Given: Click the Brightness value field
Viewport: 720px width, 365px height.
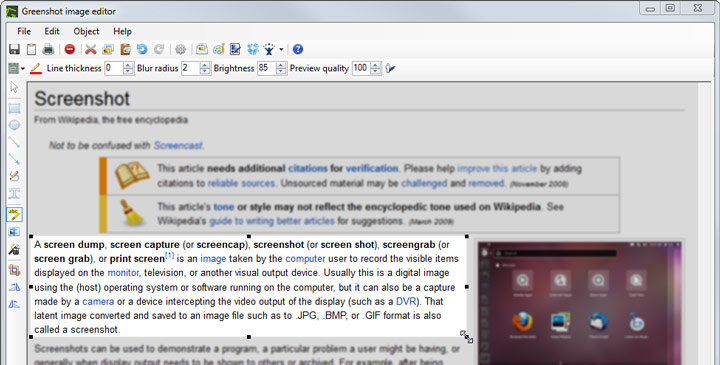Looking at the screenshot, I should 266,68.
